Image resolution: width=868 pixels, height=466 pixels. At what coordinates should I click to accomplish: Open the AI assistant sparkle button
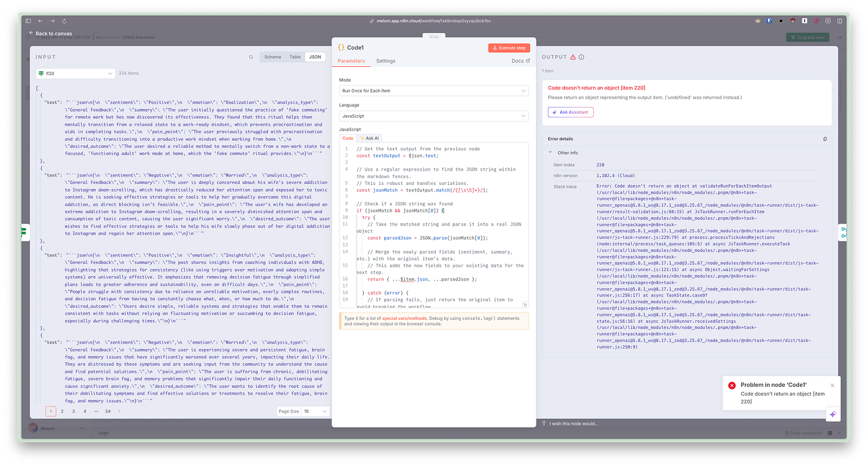833,413
